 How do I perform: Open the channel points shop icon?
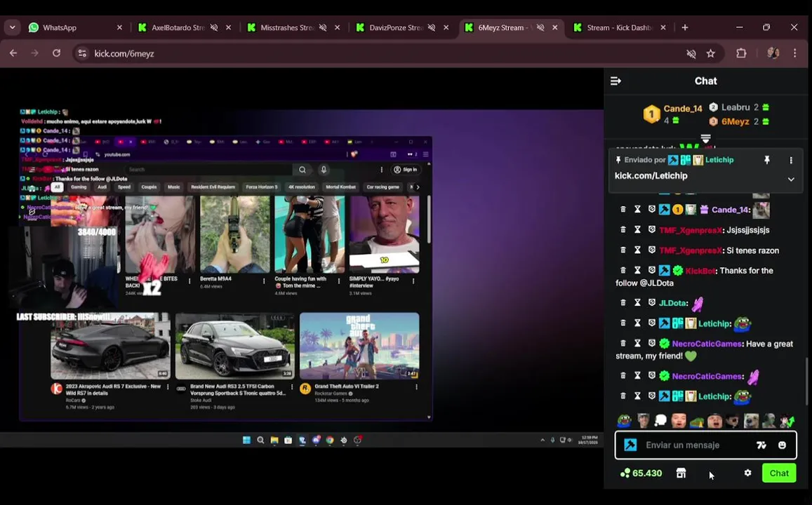click(681, 473)
